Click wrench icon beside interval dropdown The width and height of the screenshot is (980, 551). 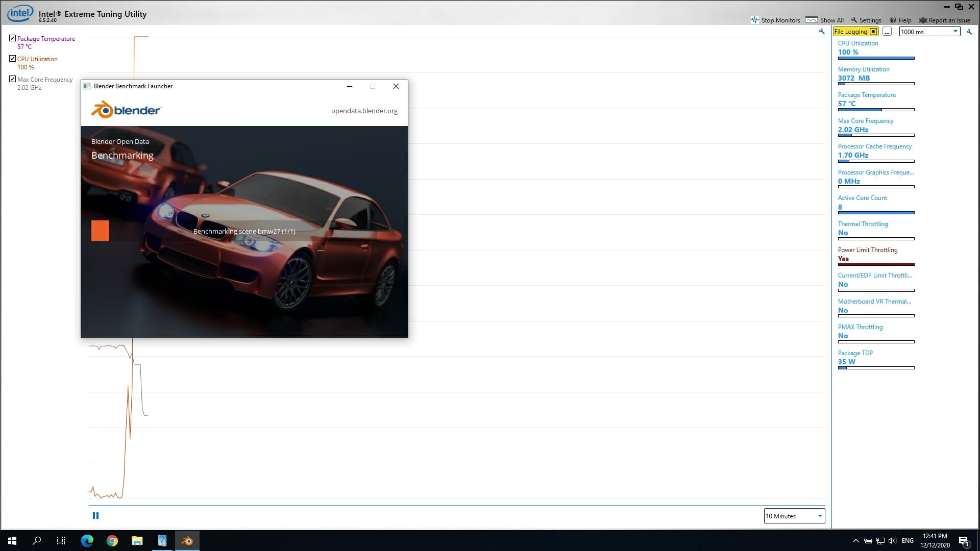click(969, 32)
